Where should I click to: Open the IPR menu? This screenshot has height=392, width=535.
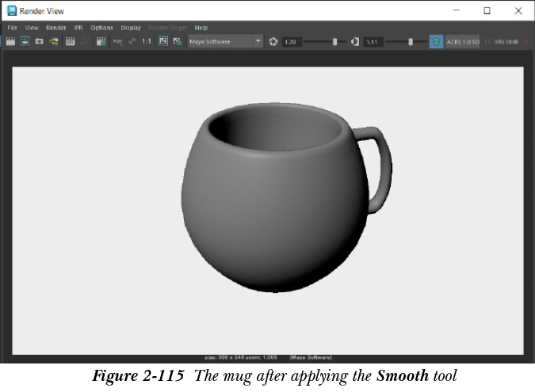click(x=78, y=28)
